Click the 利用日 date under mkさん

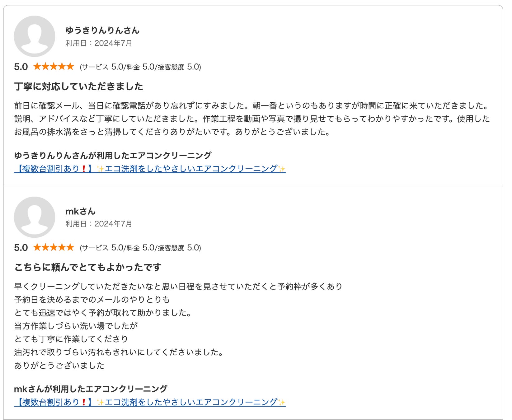(99, 224)
